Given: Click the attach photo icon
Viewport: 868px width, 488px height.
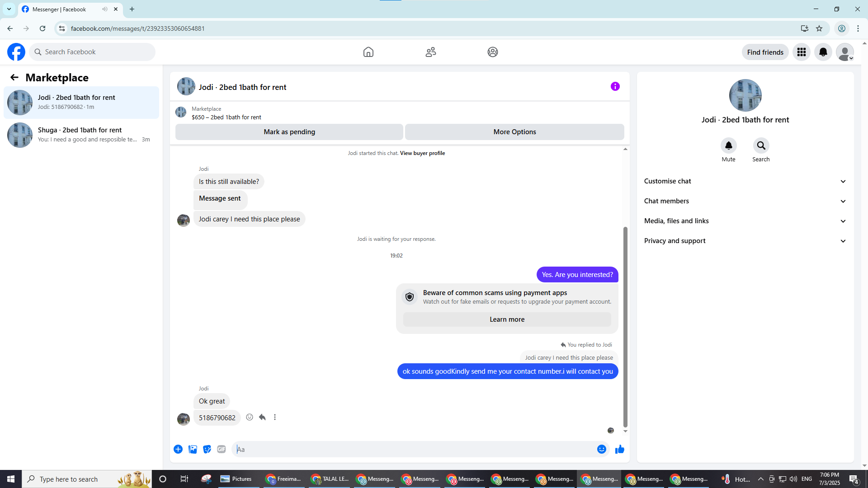Looking at the screenshot, I should [x=193, y=449].
